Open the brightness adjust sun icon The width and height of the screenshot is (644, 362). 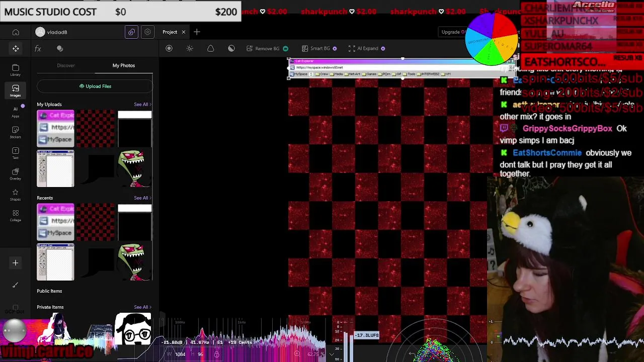coord(190,49)
